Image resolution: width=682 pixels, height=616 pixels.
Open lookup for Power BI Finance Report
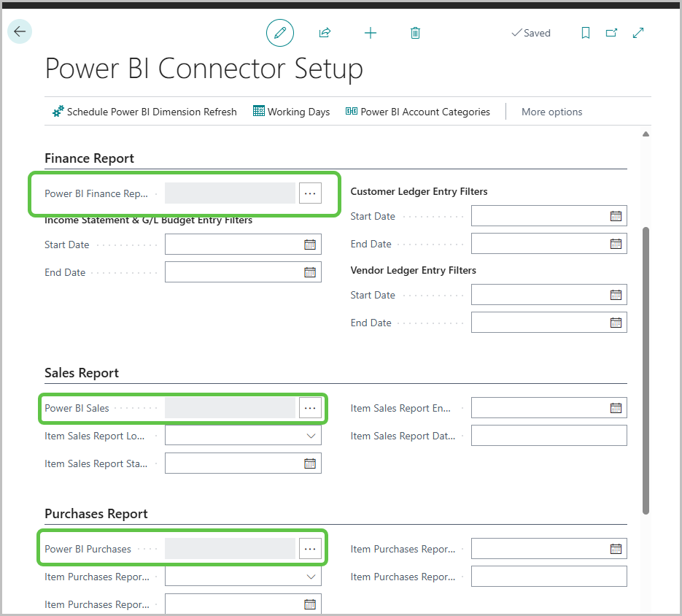[310, 193]
